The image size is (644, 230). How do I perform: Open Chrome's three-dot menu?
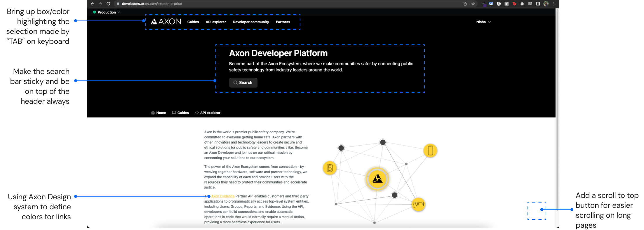(554, 4)
